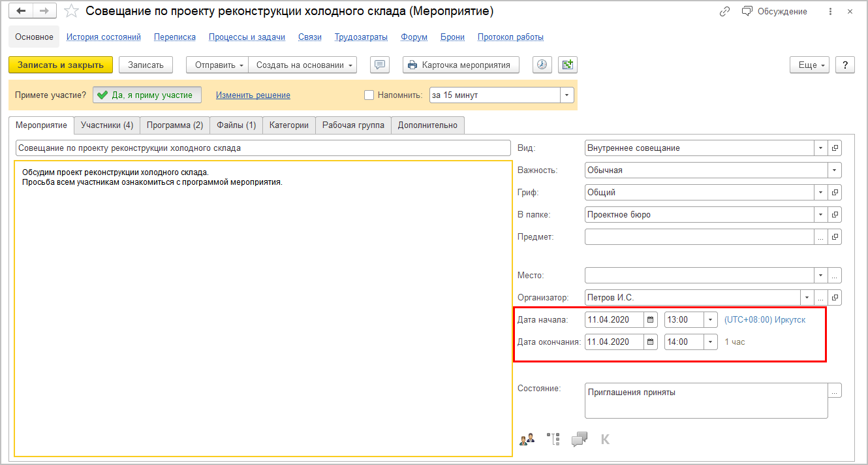Screen dimensions: 868x465
Task: Open the Переписка section
Action: pos(175,37)
